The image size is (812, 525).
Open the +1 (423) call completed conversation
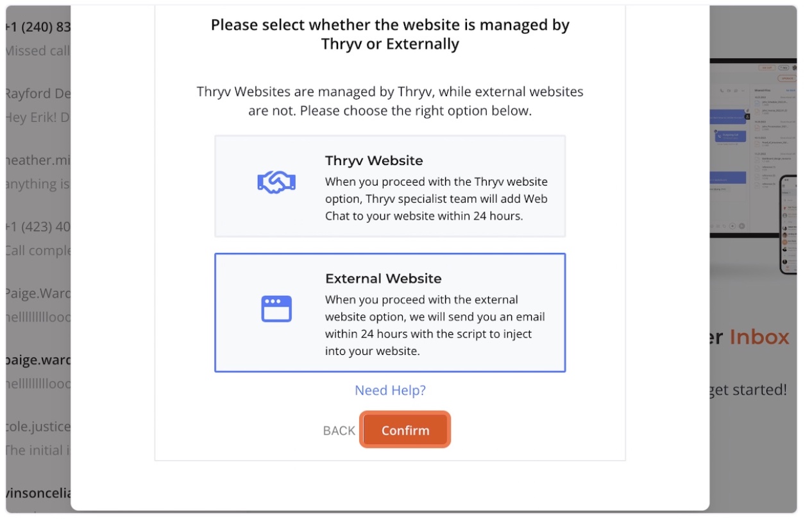click(x=38, y=239)
